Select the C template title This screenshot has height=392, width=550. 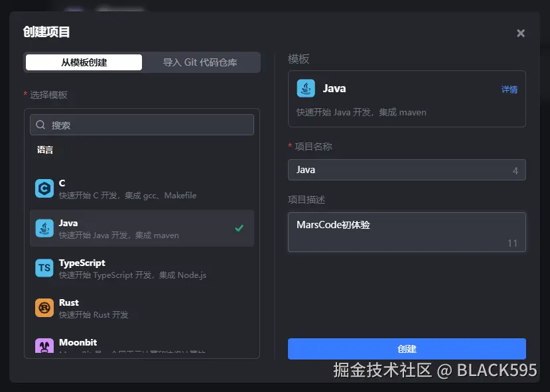[x=62, y=183]
